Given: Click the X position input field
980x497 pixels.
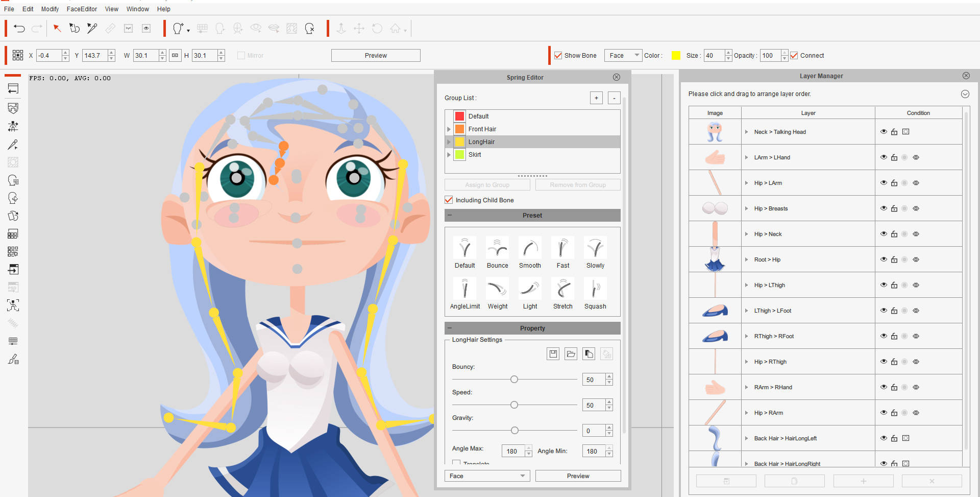Looking at the screenshot, I should (49, 56).
